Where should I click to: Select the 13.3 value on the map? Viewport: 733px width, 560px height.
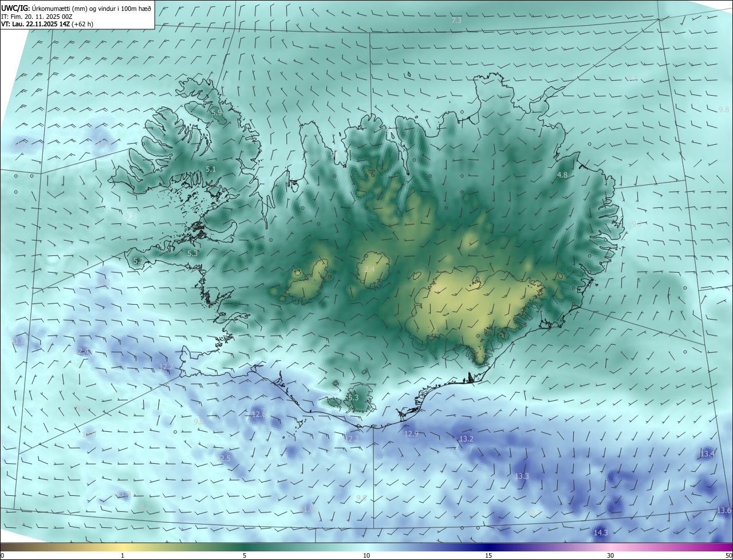(x=522, y=476)
